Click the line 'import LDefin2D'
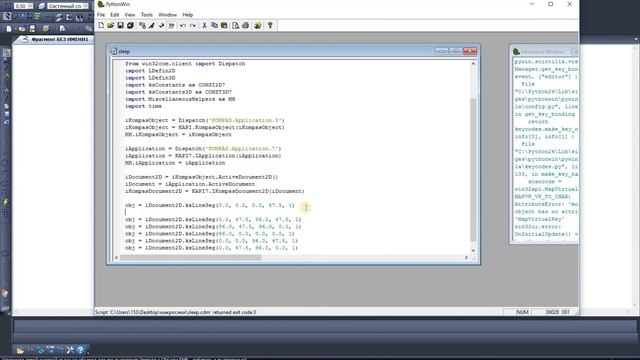The height and width of the screenshot is (360, 640). (150, 71)
